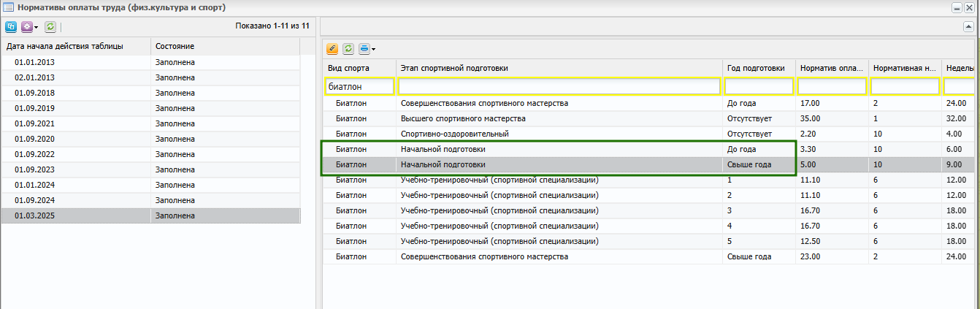Click the 35.00 payment norm cell
Image resolution: width=980 pixels, height=309 pixels.
tap(832, 118)
